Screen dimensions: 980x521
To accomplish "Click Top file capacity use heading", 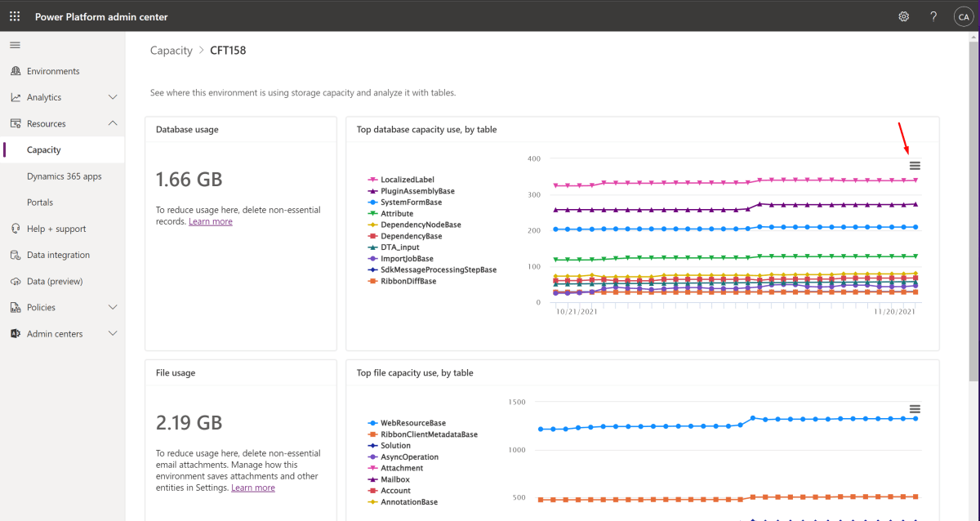I will click(415, 373).
